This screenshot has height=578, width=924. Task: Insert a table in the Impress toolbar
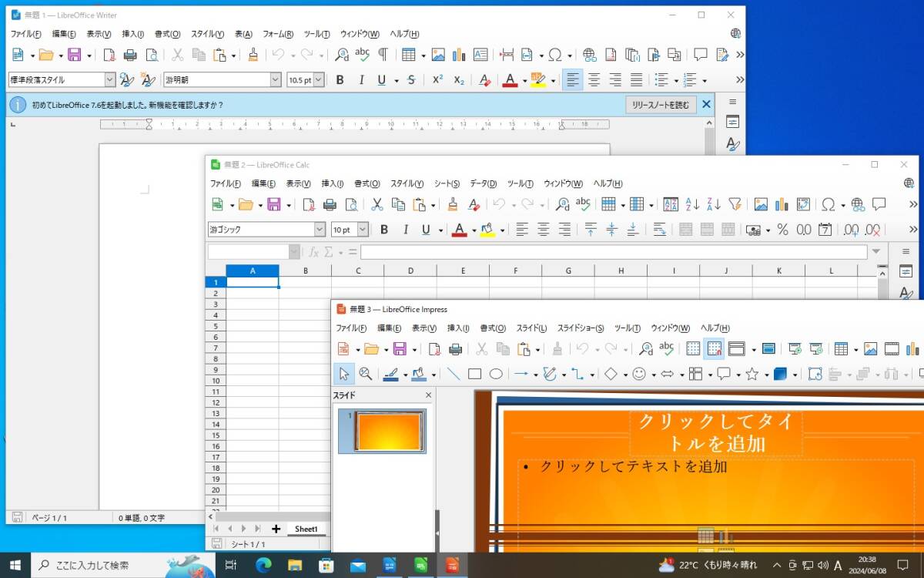coord(841,348)
